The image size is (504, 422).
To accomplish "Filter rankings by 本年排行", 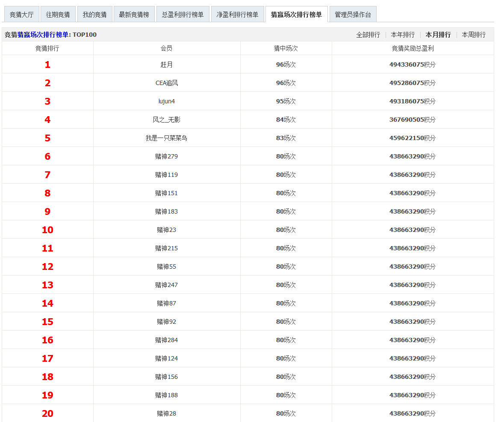I will point(403,35).
